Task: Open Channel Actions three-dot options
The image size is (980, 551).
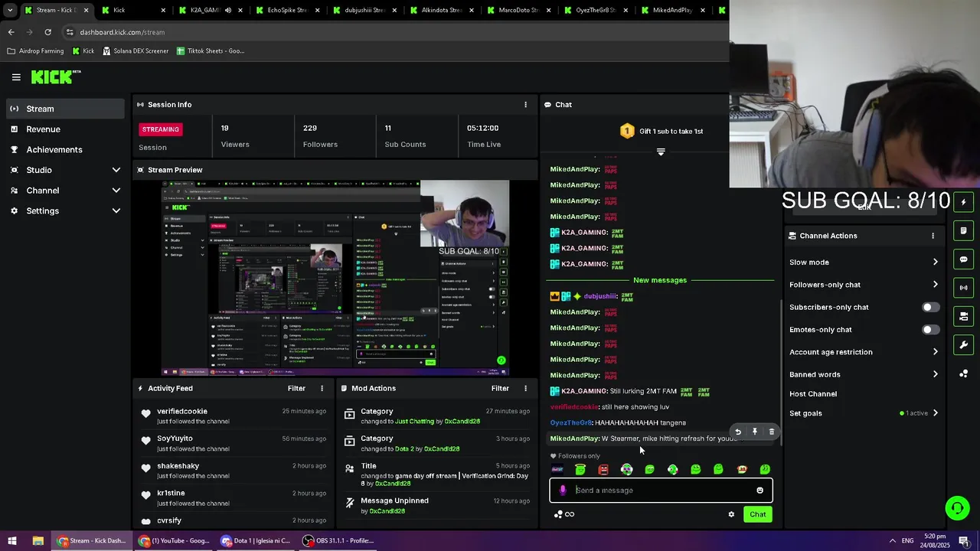Action: pyautogui.click(x=933, y=236)
